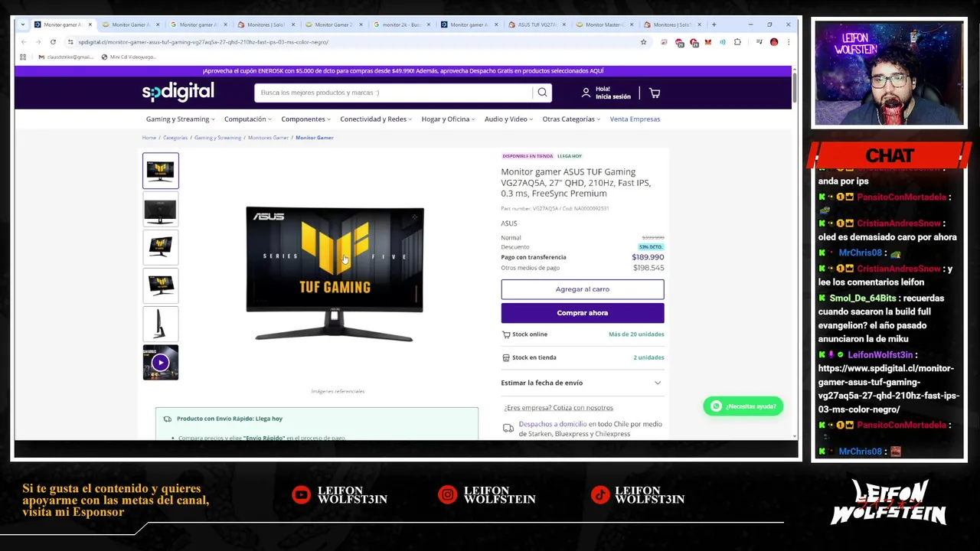Expand the Audio y Video nav menu
This screenshot has width=980, height=551.
point(508,119)
